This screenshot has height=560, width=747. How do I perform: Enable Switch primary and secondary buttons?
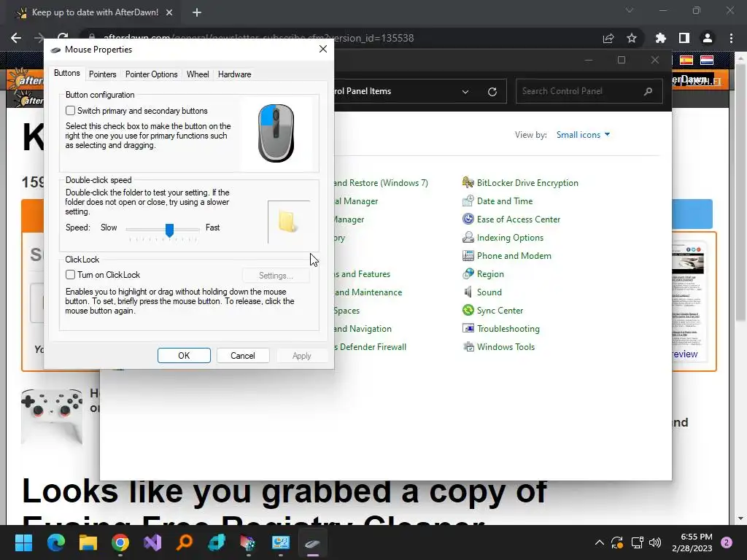coord(70,111)
